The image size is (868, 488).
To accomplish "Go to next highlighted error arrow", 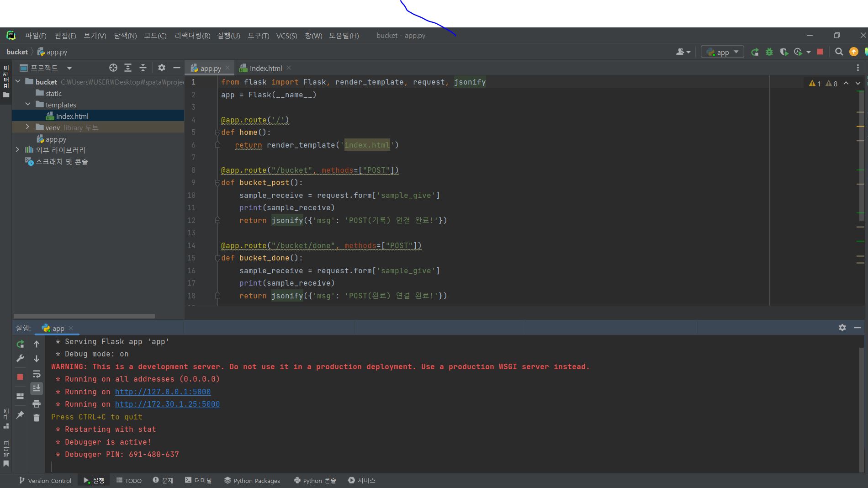I will [x=858, y=83].
